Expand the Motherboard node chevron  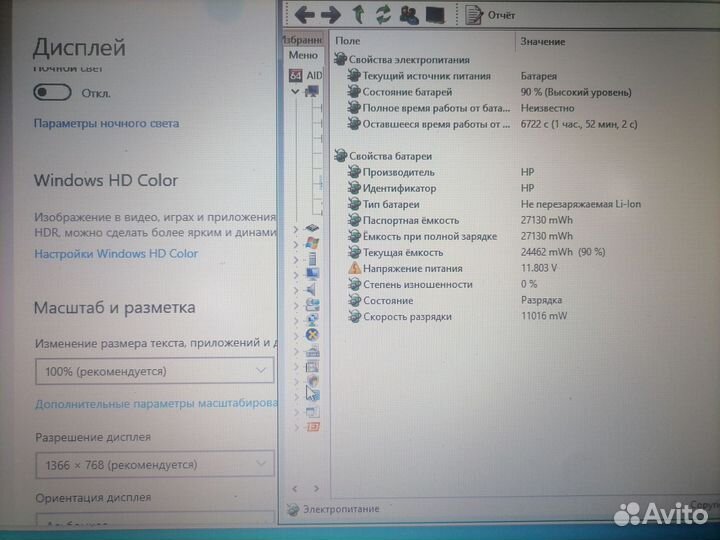coord(295,229)
